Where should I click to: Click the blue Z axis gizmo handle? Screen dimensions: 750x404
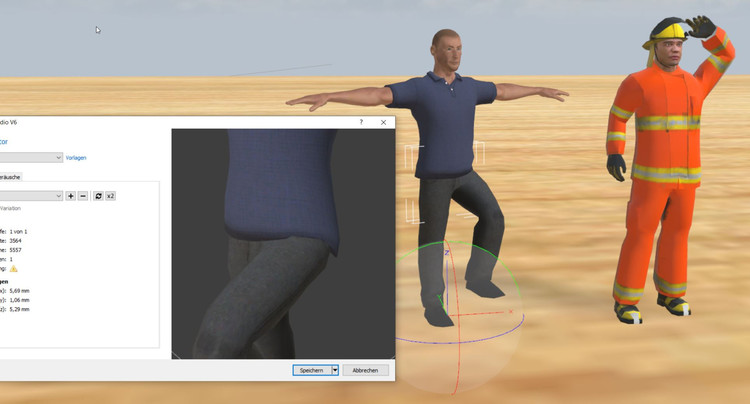[x=447, y=252]
